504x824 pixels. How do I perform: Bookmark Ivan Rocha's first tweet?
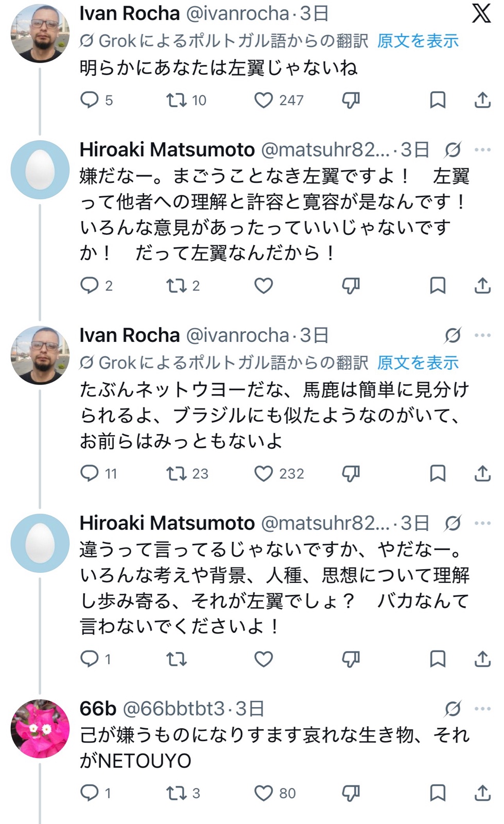(438, 100)
